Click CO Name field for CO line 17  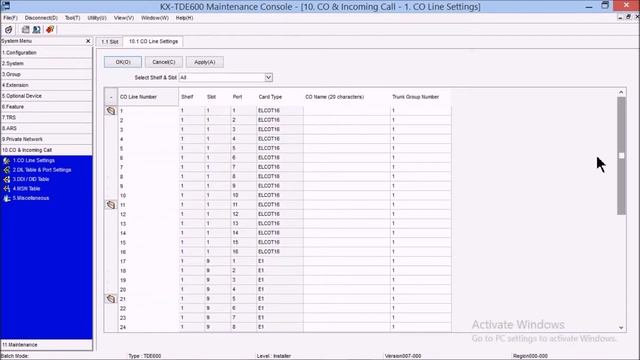coord(347,261)
